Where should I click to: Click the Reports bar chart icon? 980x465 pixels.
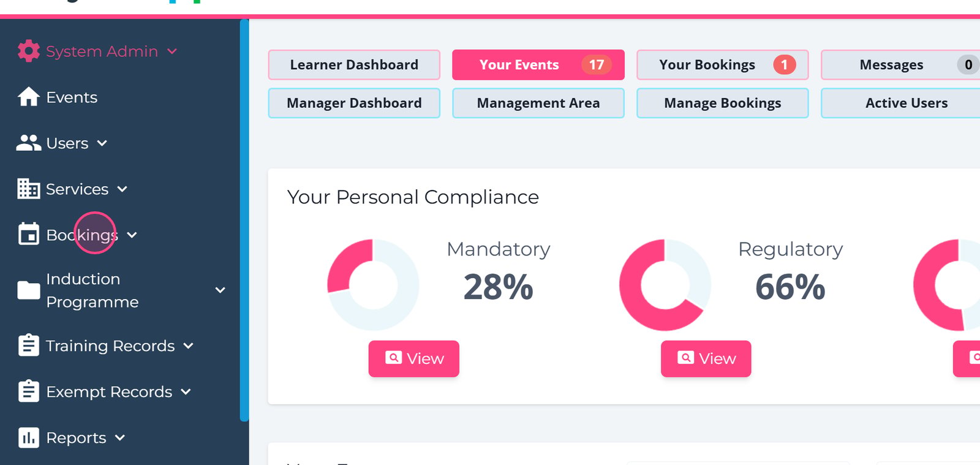tap(28, 437)
